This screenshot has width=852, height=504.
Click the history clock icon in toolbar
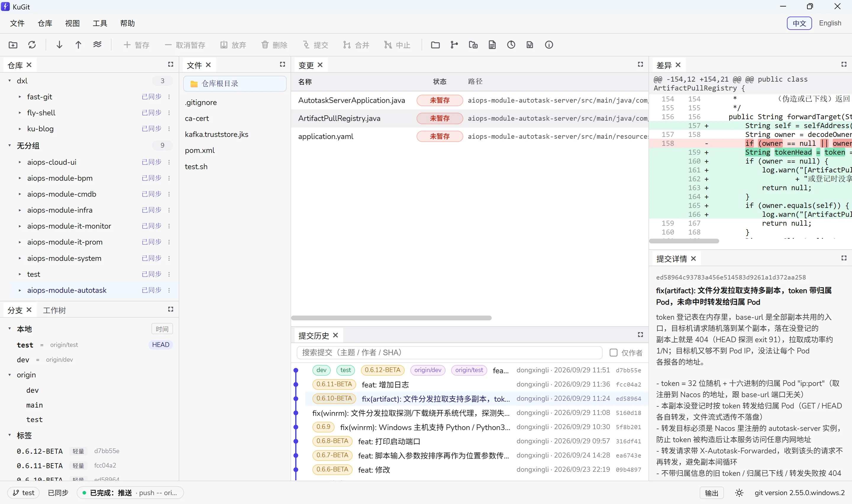point(511,45)
